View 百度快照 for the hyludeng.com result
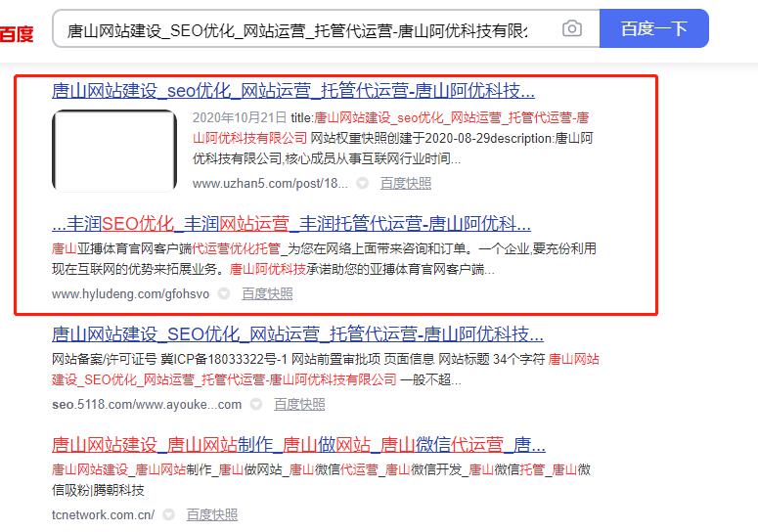 [x=267, y=293]
